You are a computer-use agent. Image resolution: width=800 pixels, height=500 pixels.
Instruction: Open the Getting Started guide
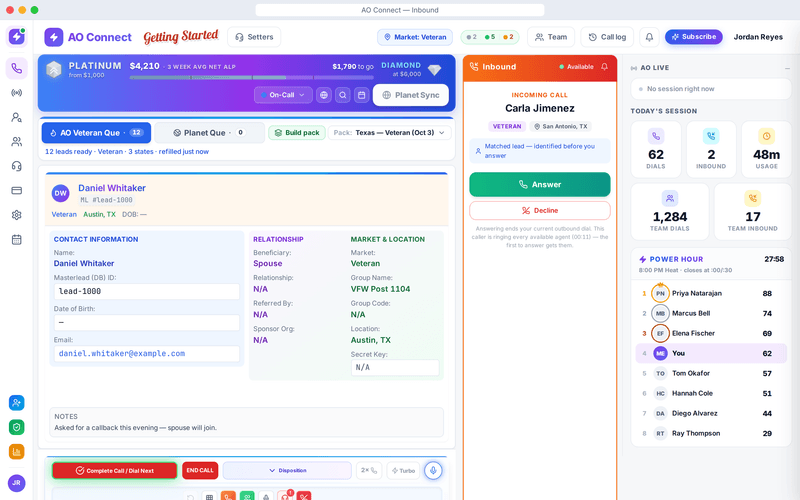tap(181, 36)
